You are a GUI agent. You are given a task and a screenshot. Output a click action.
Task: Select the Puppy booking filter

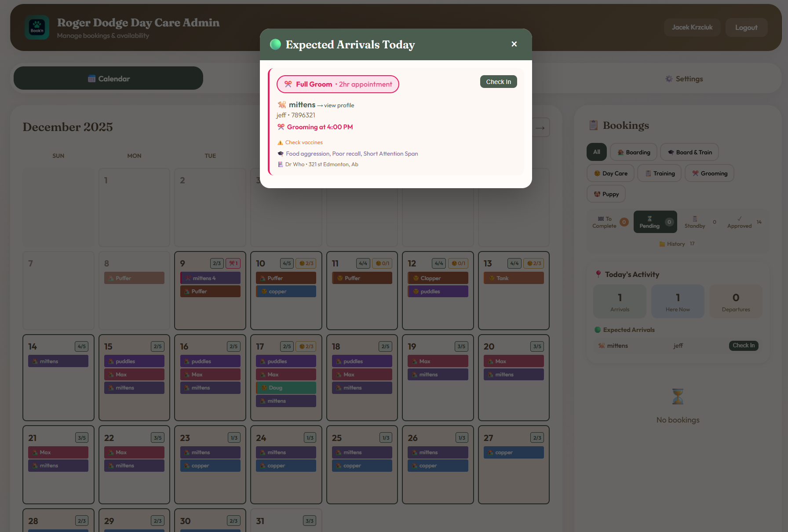606,194
